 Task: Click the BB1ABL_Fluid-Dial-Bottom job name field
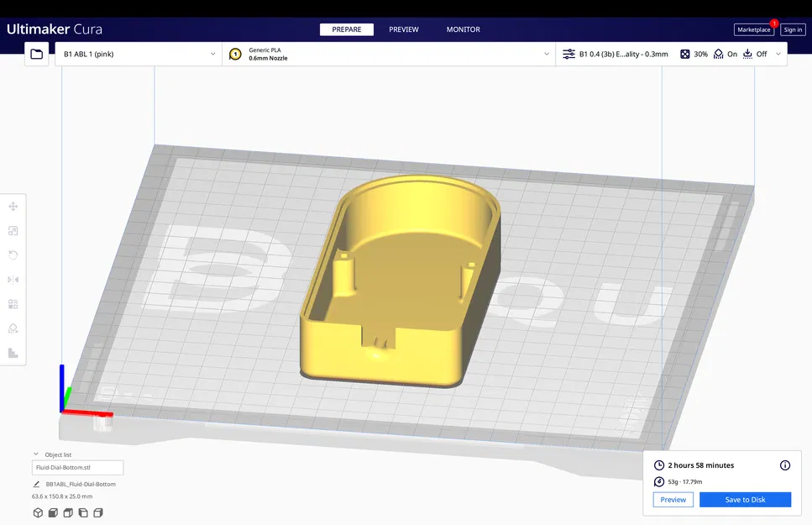(81, 484)
